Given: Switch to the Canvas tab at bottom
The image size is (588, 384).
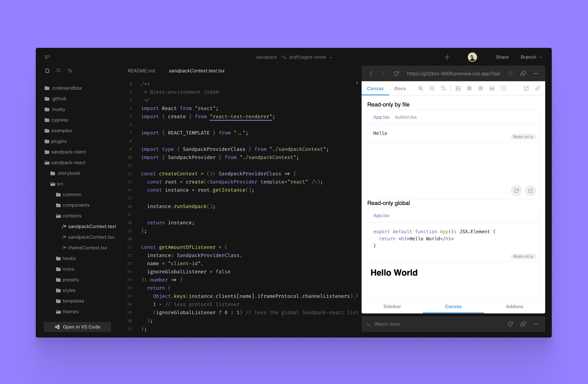Looking at the screenshot, I should 453,306.
